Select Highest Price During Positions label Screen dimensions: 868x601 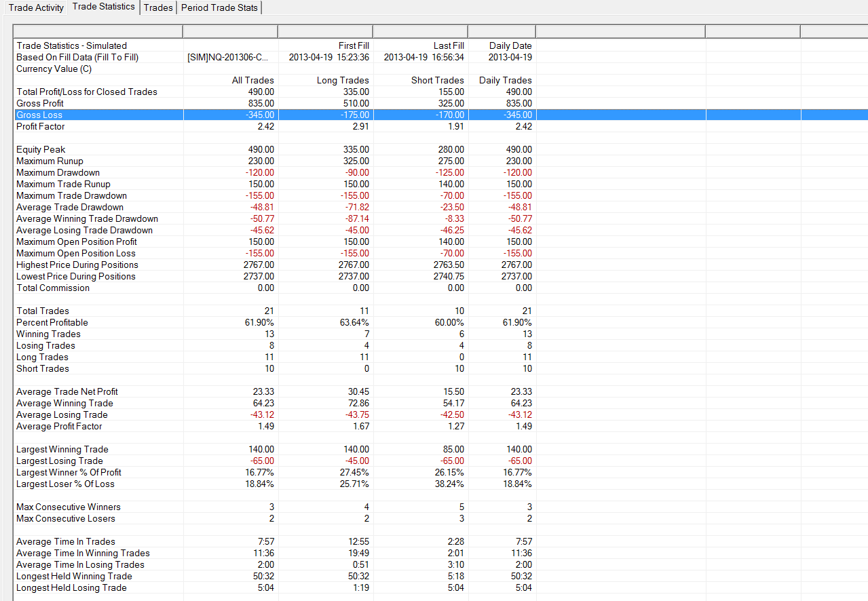pos(77,265)
